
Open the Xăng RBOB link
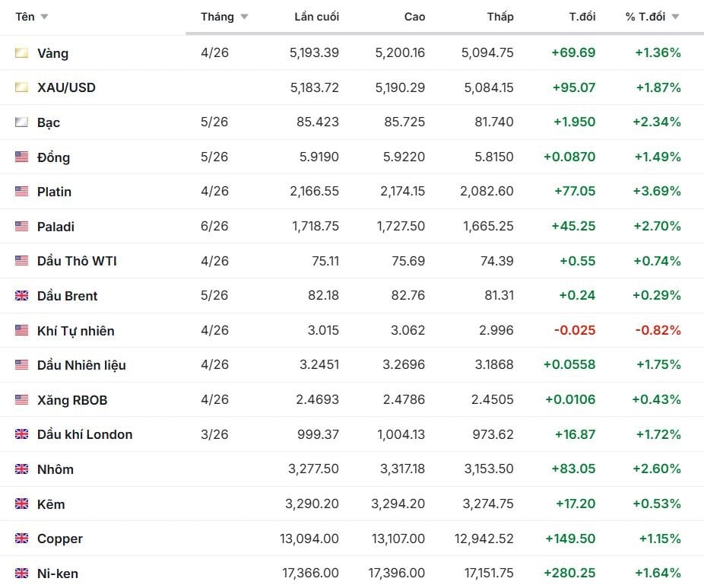[72, 400]
